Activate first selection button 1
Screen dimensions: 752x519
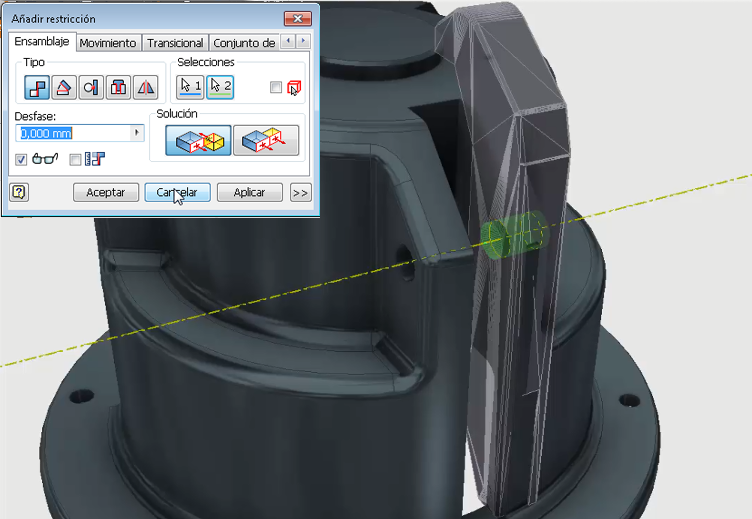[x=190, y=87]
